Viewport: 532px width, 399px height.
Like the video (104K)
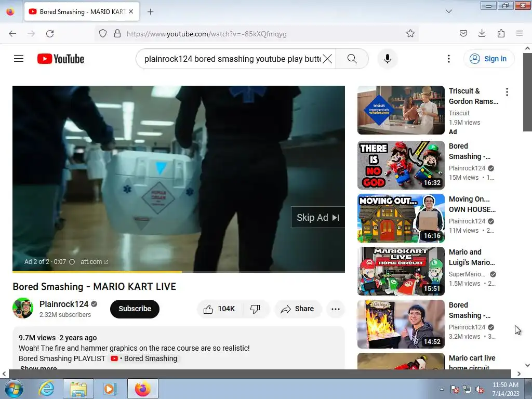(220, 309)
